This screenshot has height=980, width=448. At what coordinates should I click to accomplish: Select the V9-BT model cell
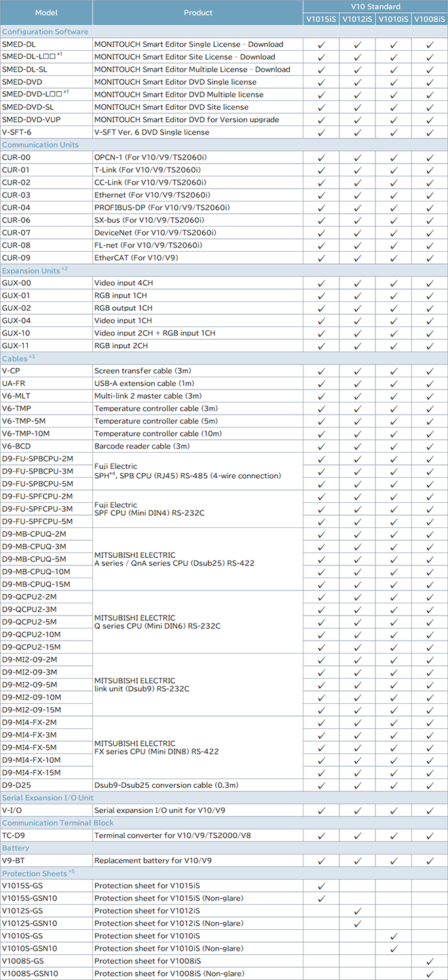(46, 861)
